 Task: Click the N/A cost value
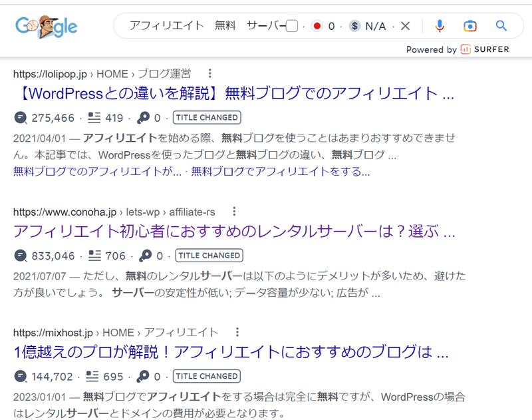click(x=376, y=26)
